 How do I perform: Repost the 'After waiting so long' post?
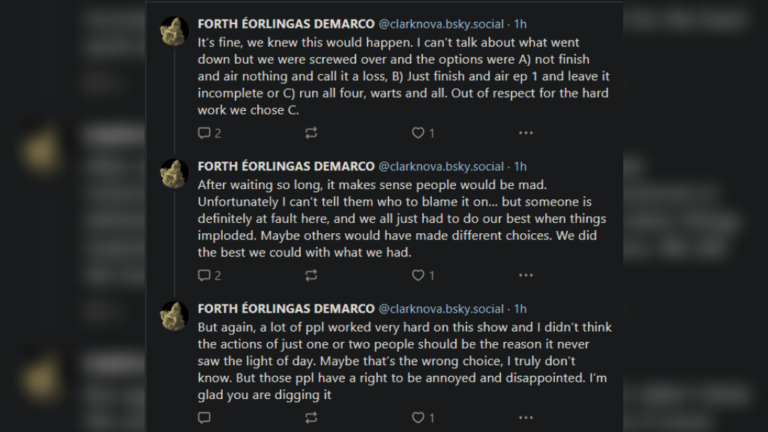coord(311,275)
